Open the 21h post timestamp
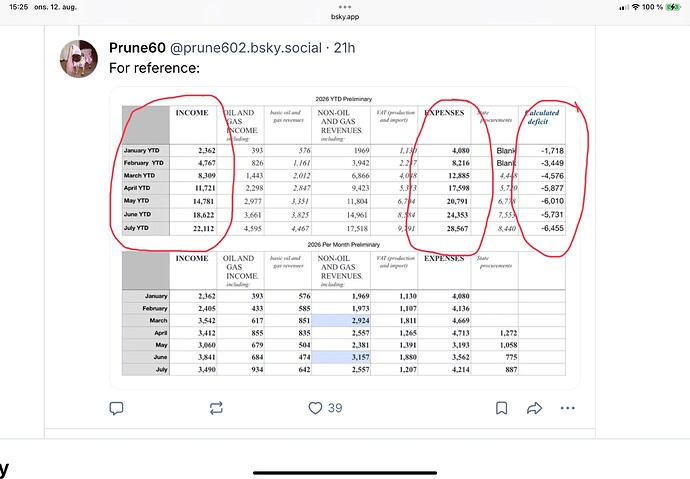This screenshot has width=690, height=479. pos(344,48)
